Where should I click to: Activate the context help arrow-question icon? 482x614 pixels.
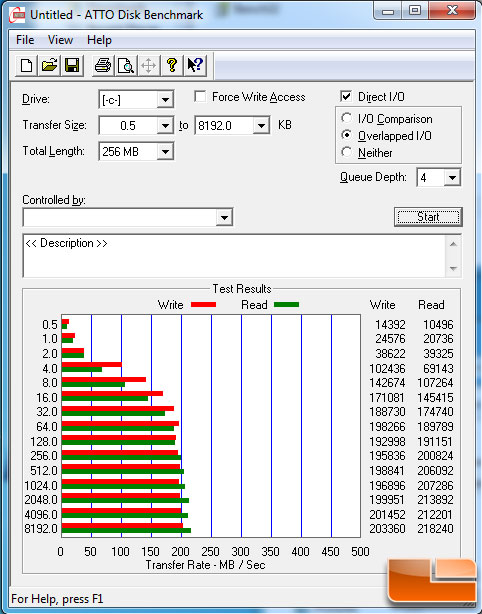[195, 65]
